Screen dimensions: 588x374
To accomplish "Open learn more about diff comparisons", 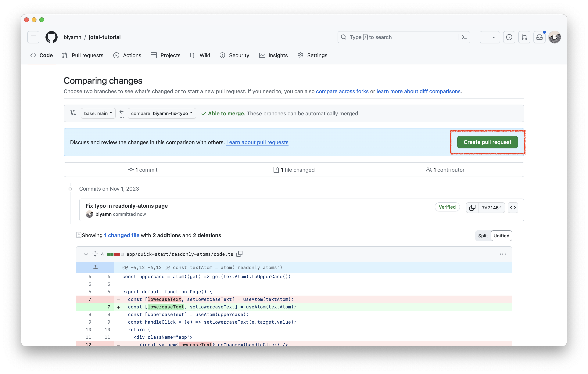I will [418, 91].
